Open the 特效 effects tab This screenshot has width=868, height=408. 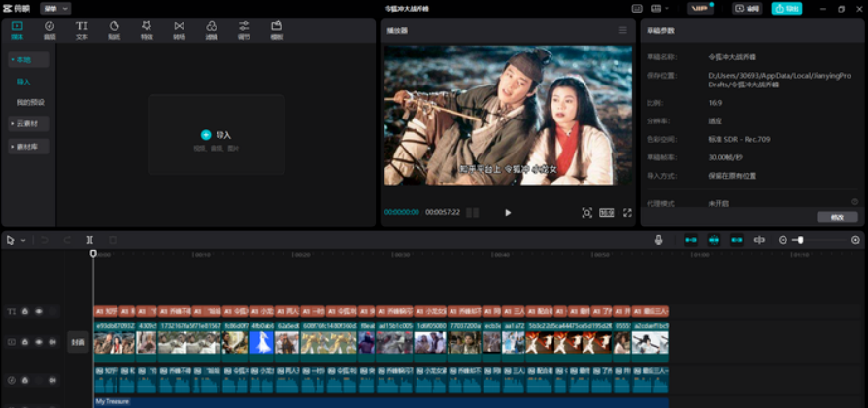click(147, 30)
